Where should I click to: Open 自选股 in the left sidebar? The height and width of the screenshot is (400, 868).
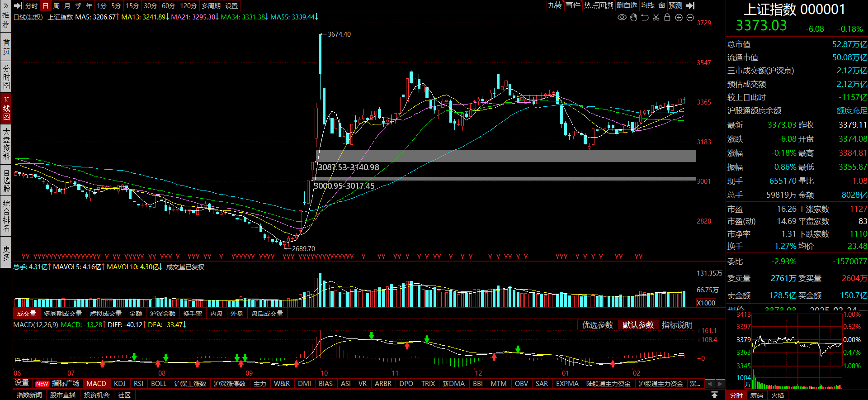point(6,181)
